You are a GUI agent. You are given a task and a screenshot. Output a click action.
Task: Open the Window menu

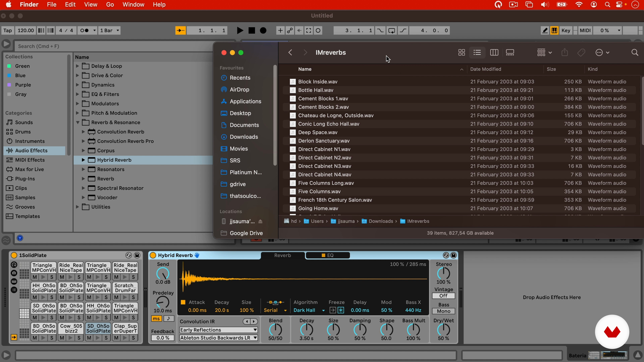[133, 5]
